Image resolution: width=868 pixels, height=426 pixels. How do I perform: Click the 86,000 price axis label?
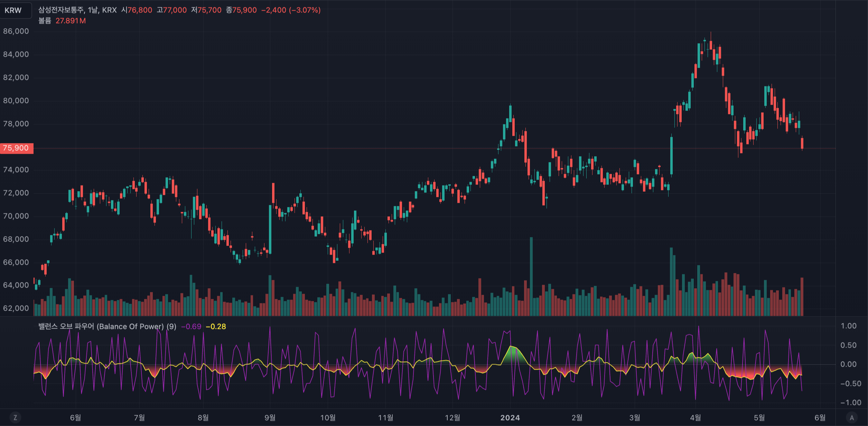pos(16,31)
